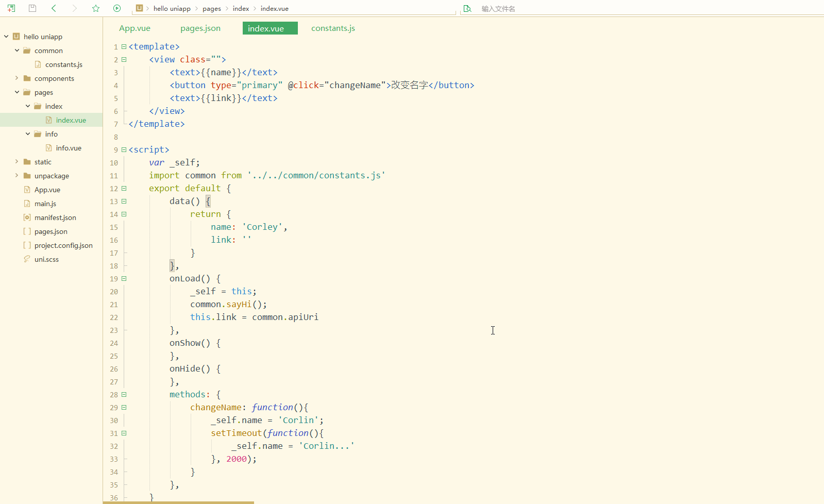The width and height of the screenshot is (824, 504).
Task: Collapse the info folder in tree
Action: coord(28,134)
